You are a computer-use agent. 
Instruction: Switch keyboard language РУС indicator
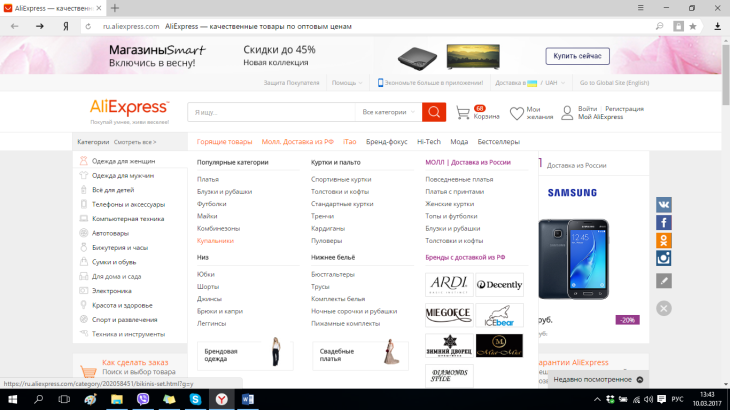tap(677, 399)
